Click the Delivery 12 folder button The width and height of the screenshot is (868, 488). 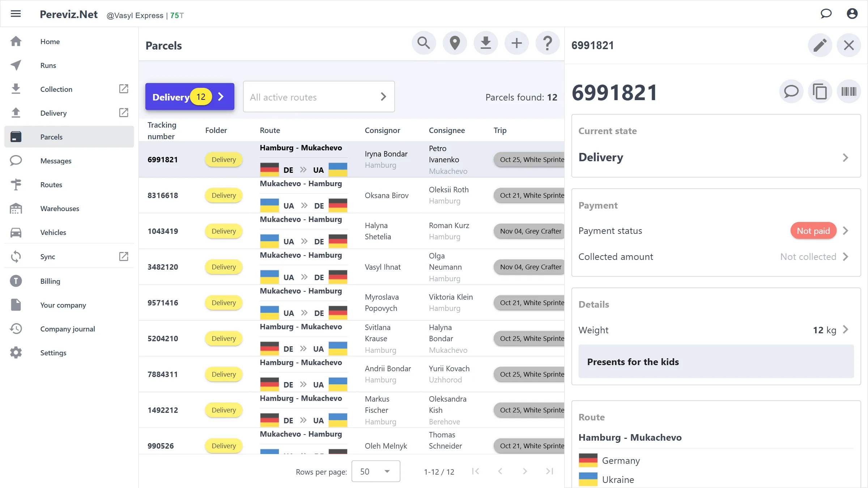(x=190, y=97)
